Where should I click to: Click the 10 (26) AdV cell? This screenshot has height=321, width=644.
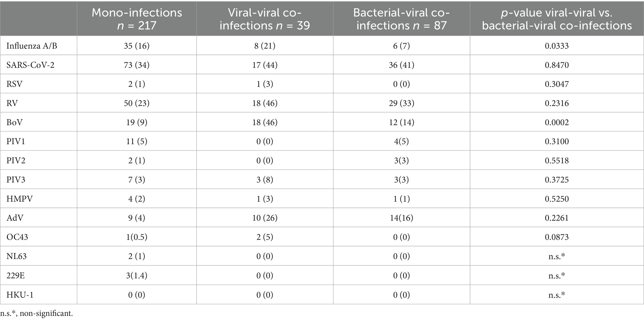tap(265, 218)
